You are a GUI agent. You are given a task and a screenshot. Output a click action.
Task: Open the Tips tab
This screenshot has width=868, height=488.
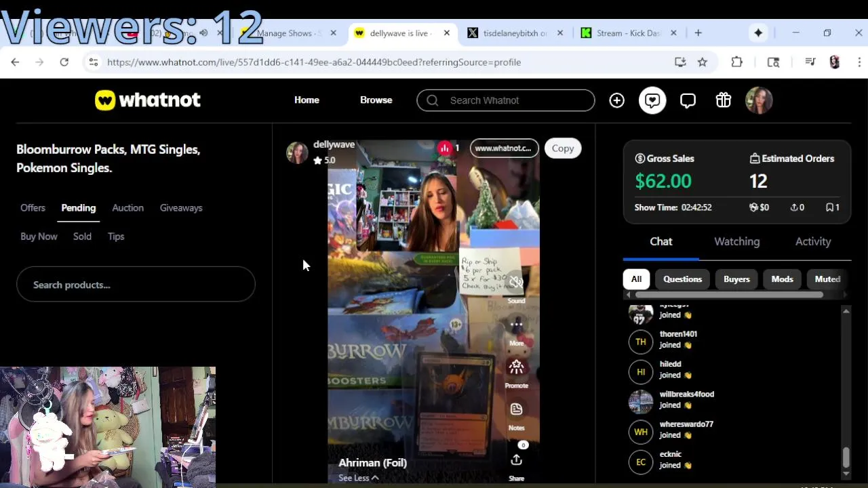click(116, 237)
